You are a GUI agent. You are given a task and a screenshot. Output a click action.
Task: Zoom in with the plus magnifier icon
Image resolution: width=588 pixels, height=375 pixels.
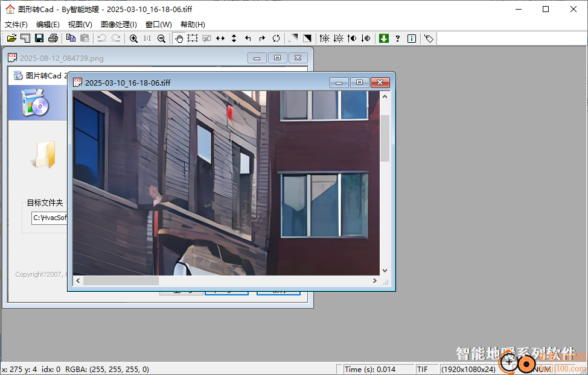133,38
